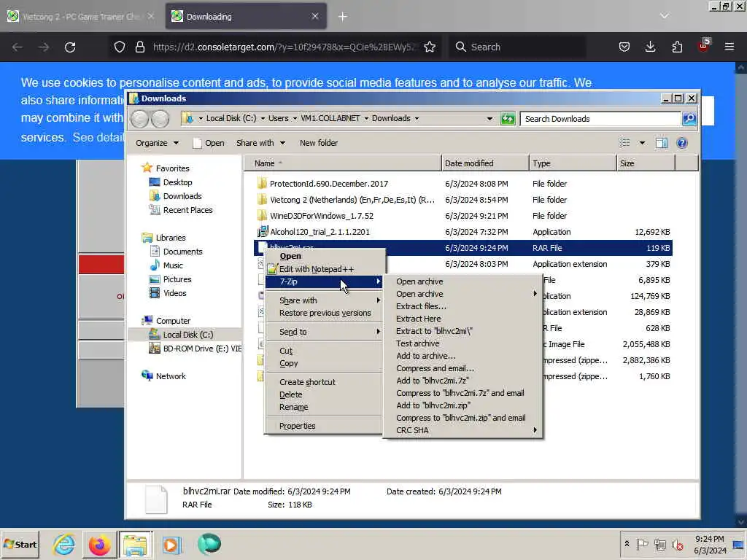The width and height of the screenshot is (747, 560).
Task: Expand Firefox tab list chevron
Action: click(664, 16)
